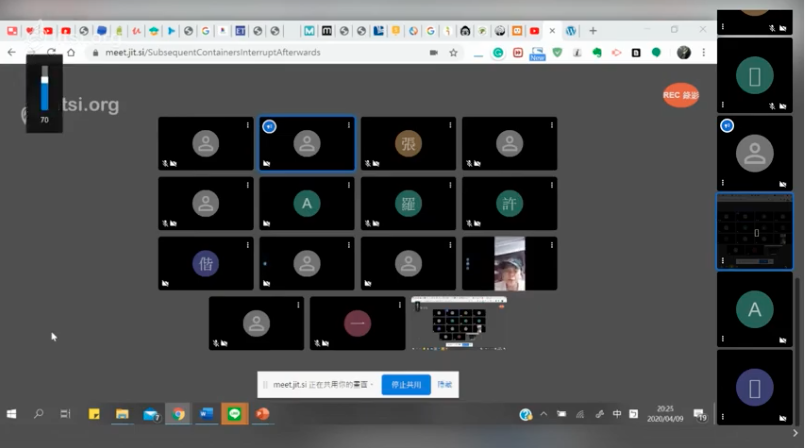Adjust the blue volume slider showing 70
This screenshot has width=805, height=448.
click(x=44, y=88)
